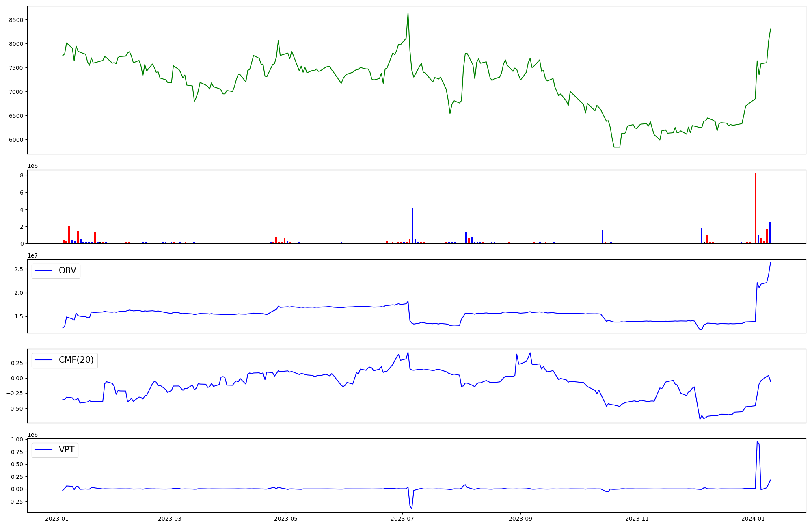Click the 8500 price axis tick label
The height and width of the screenshot is (528, 812).
point(16,20)
